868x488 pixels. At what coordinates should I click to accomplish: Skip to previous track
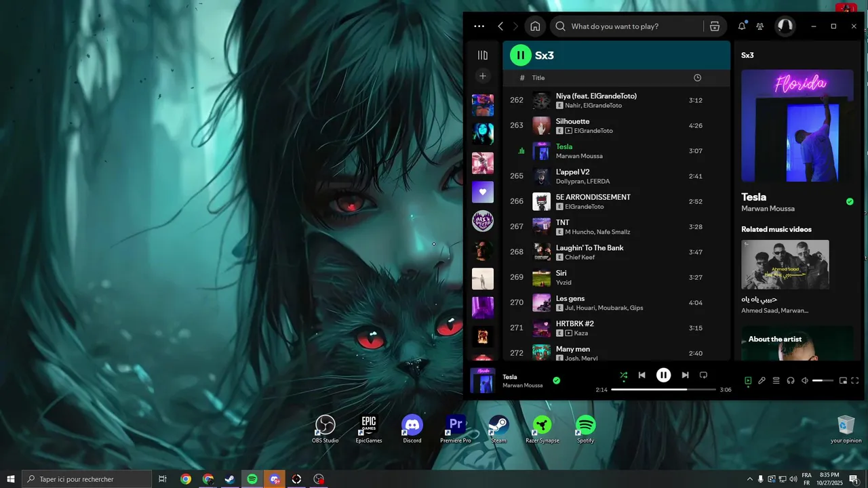[x=642, y=375]
